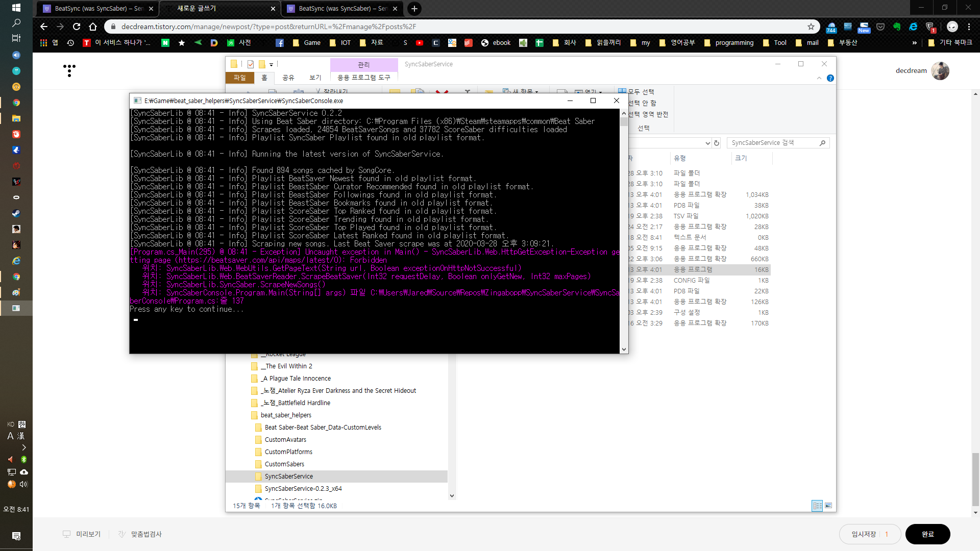
Task: Switch to the details view toggle
Action: [817, 506]
